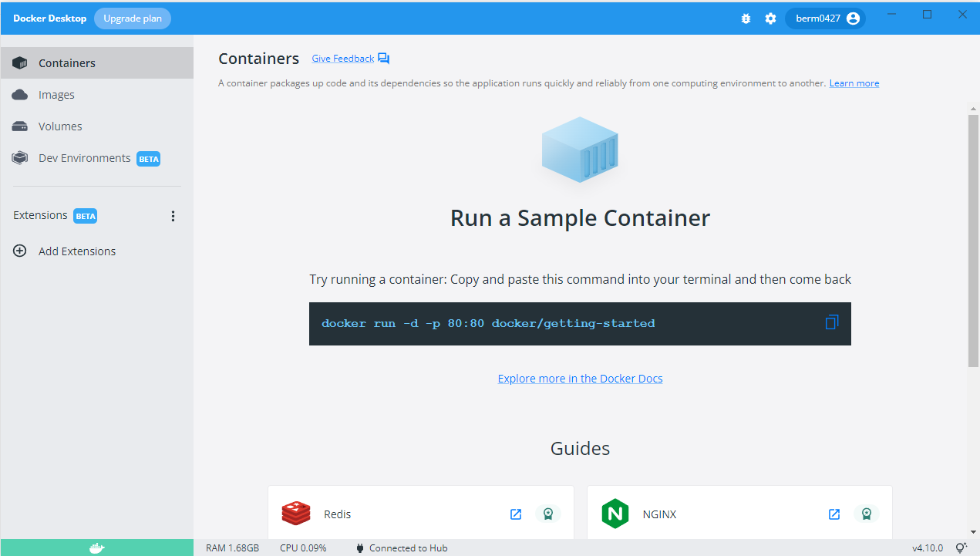
Task: Click the Extensions label in the sidebar
Action: tap(40, 215)
